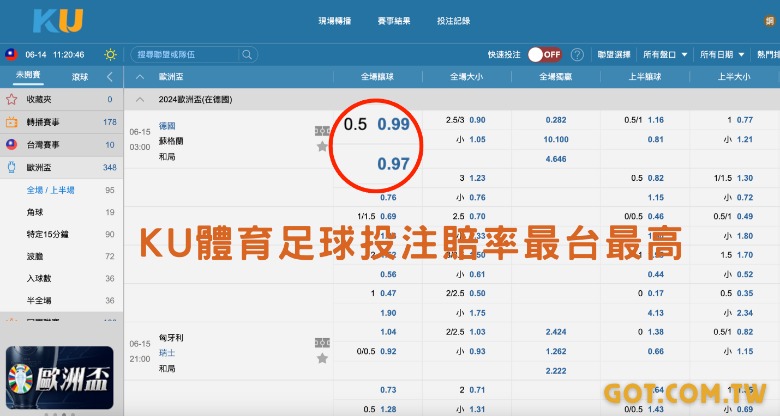Open live score icon for 德國 match
Image resolution: width=780 pixels, height=416 pixels.
(x=322, y=131)
